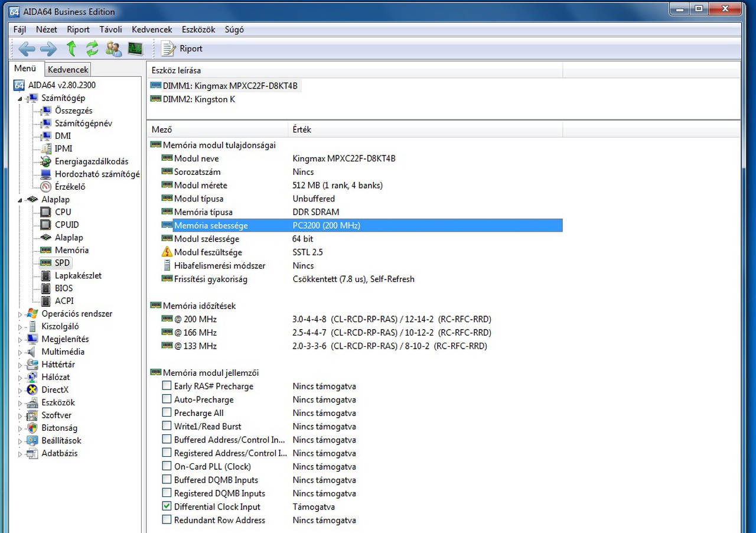The height and width of the screenshot is (533, 756).
Task: Open Energiagazdálkodás power icon
Action: (x=46, y=161)
